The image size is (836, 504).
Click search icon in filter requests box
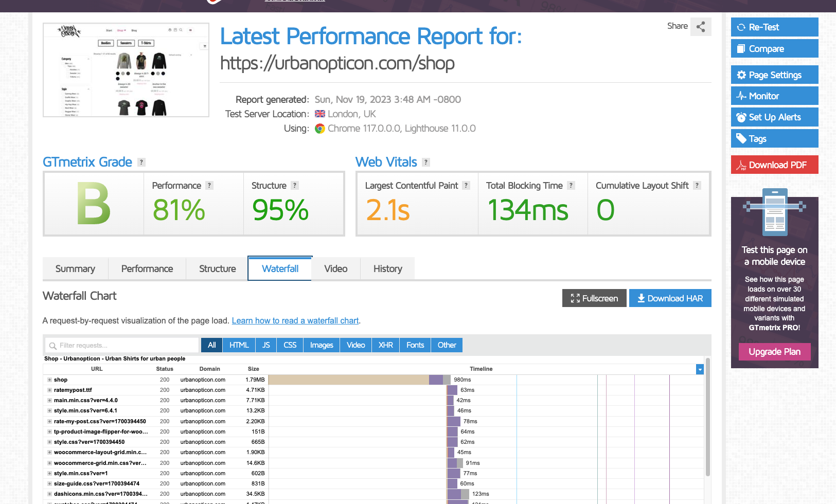pyautogui.click(x=52, y=346)
